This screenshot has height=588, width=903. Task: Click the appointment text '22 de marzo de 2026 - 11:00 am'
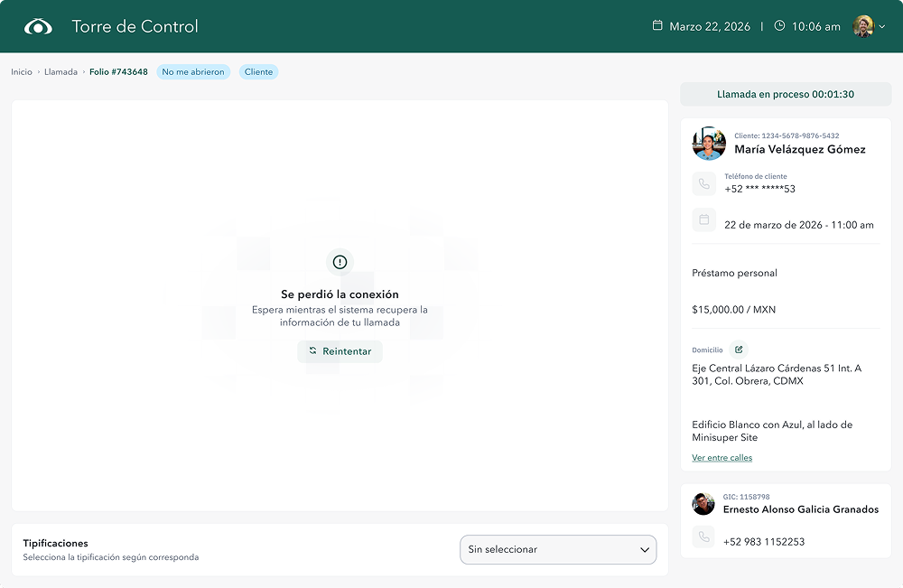(799, 225)
